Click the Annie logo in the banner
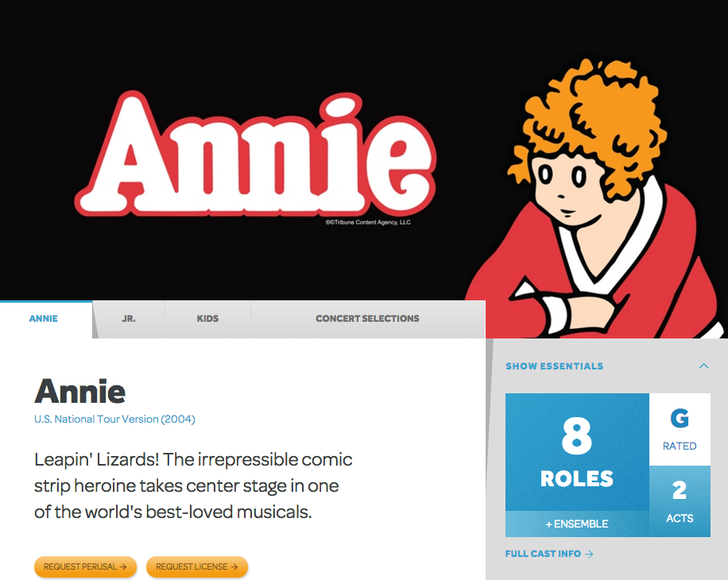728x580 pixels. click(x=256, y=154)
